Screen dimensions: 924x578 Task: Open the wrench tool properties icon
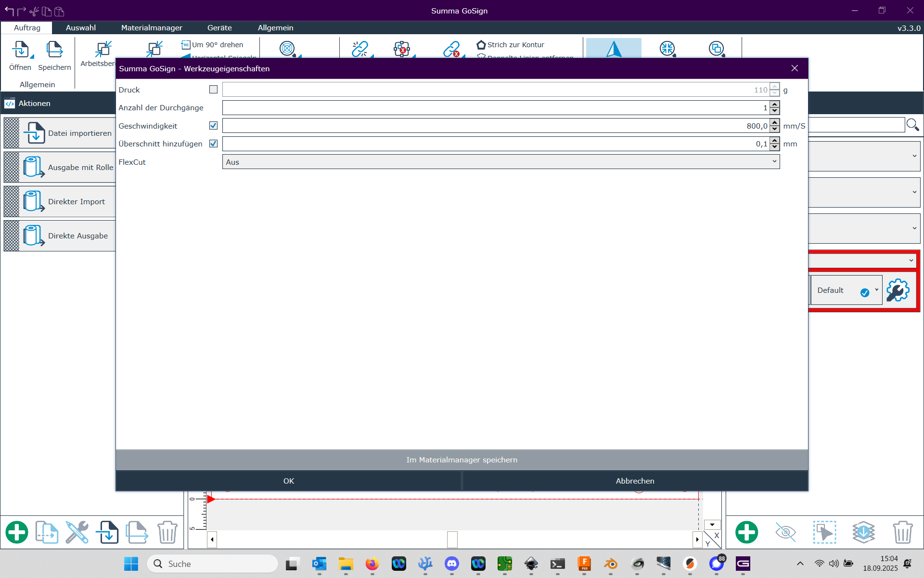[898, 290]
